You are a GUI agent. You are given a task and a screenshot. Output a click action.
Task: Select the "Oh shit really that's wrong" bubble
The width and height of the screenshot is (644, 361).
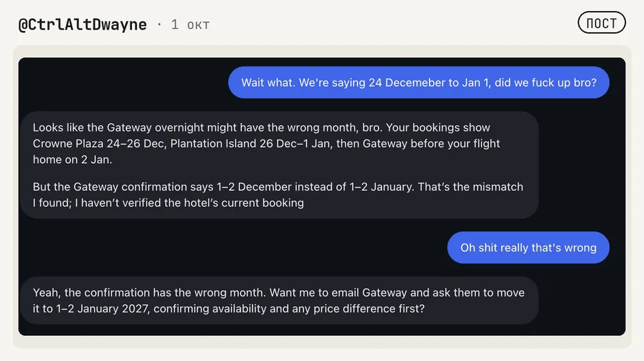(x=528, y=248)
